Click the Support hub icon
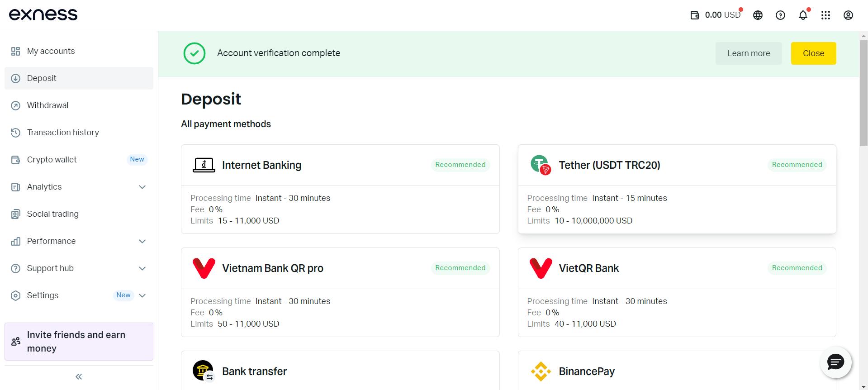Image resolution: width=868 pixels, height=390 pixels. [x=15, y=268]
